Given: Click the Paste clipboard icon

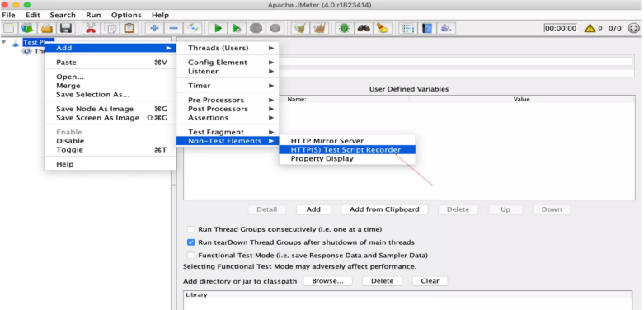Looking at the screenshot, I should [129, 28].
